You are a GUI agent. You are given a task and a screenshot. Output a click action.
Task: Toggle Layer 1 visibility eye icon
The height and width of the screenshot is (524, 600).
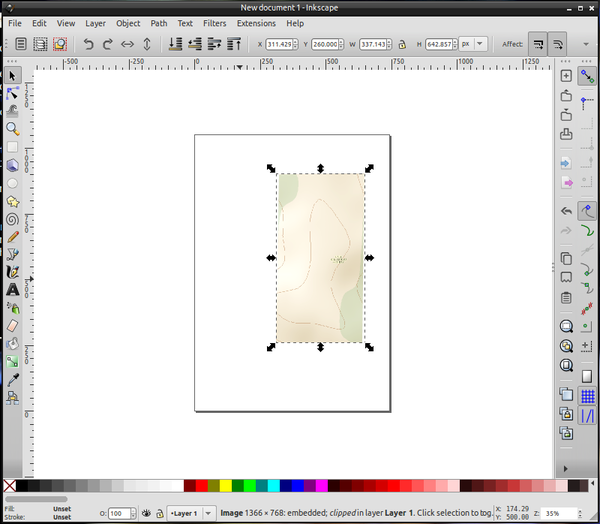[x=146, y=513]
